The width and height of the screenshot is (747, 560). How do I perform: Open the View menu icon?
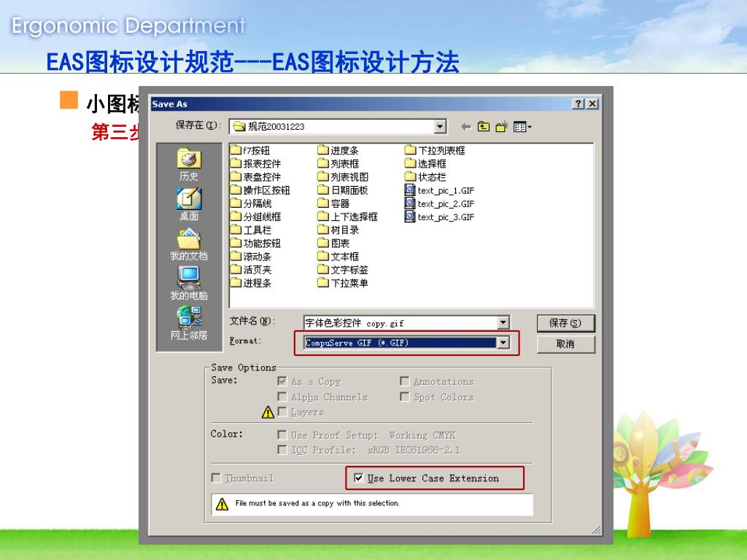coord(522,127)
